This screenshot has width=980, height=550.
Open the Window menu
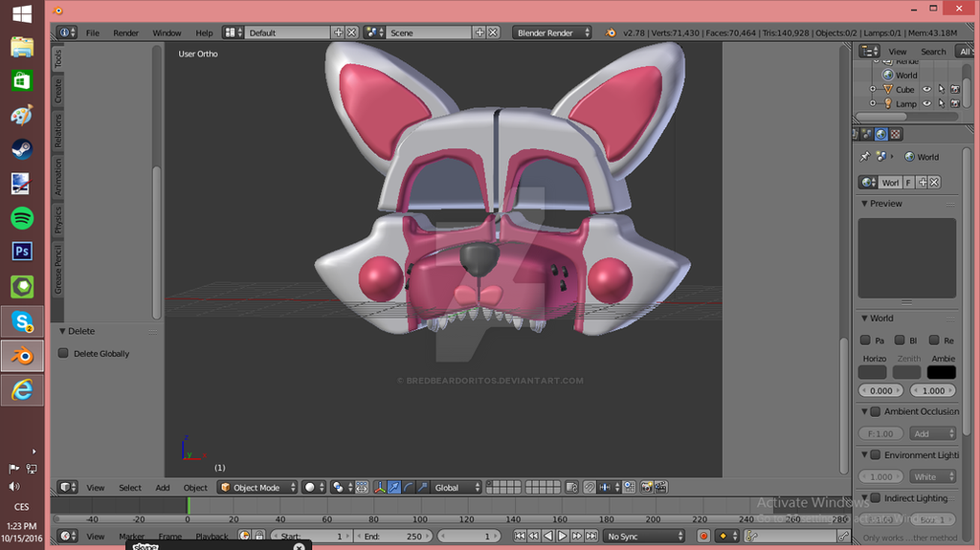(x=167, y=33)
